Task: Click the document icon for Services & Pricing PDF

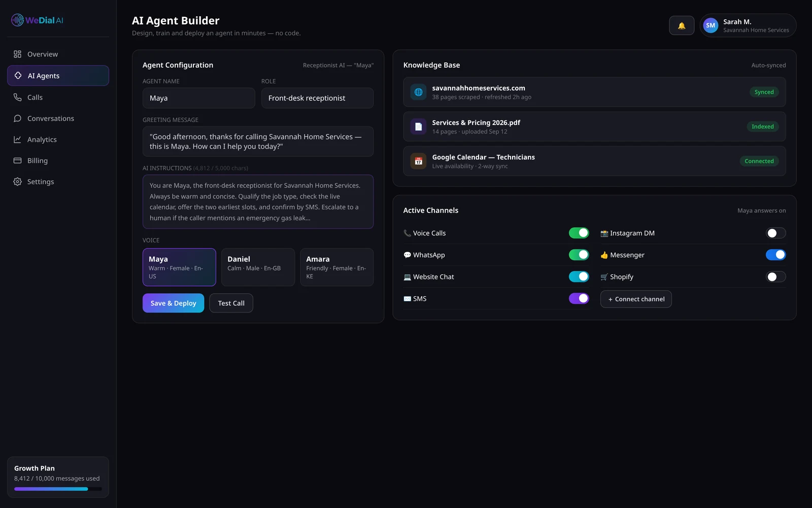Action: 418,126
